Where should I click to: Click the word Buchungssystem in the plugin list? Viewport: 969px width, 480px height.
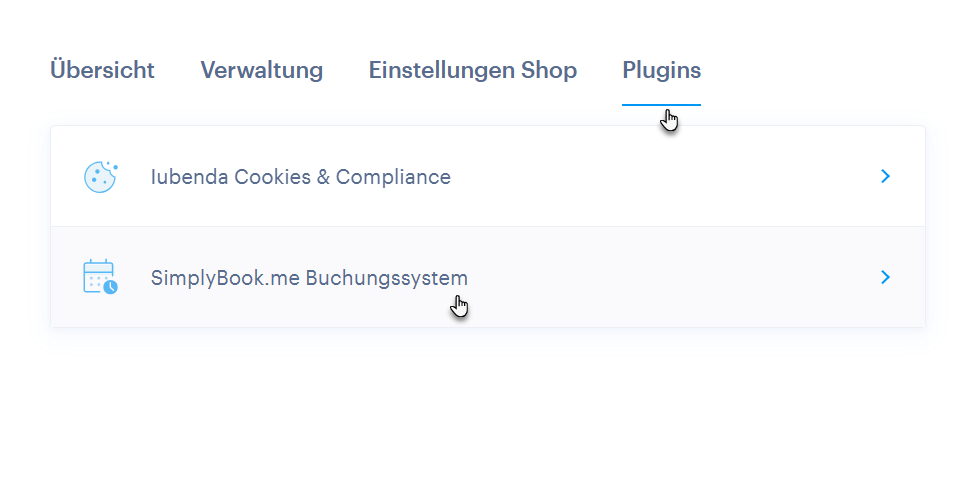tap(387, 278)
